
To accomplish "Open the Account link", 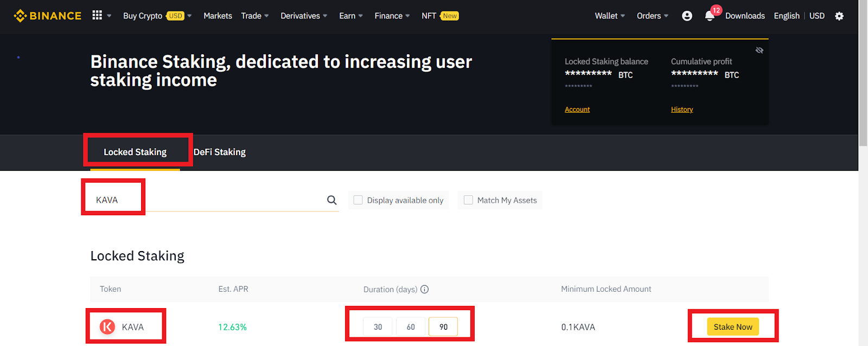I will click(577, 110).
